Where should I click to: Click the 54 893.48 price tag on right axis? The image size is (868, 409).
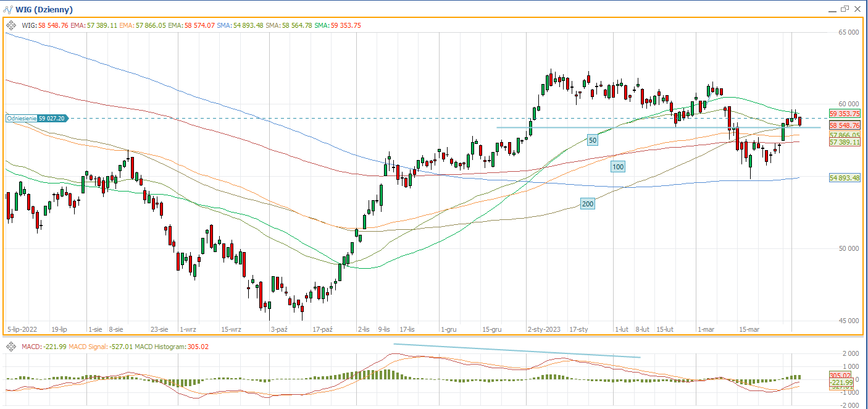tap(845, 178)
